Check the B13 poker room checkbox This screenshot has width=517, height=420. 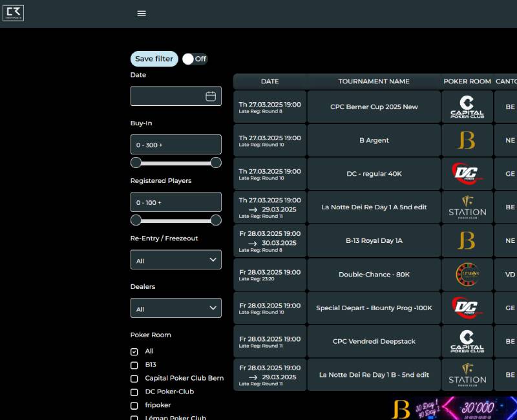point(134,365)
